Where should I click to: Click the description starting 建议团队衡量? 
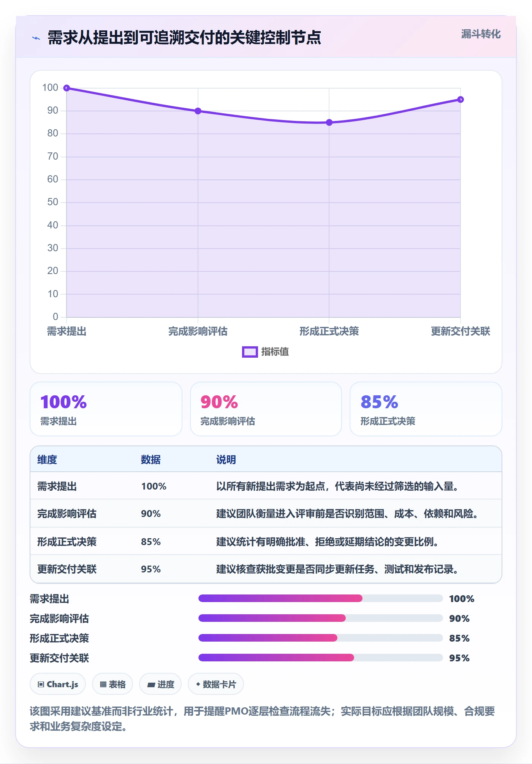coord(347,514)
